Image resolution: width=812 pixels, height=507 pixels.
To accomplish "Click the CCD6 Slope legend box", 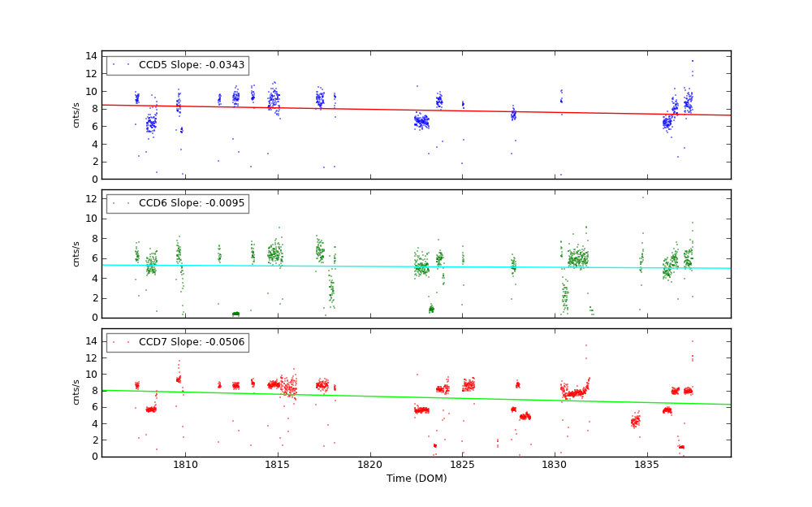I will point(177,203).
